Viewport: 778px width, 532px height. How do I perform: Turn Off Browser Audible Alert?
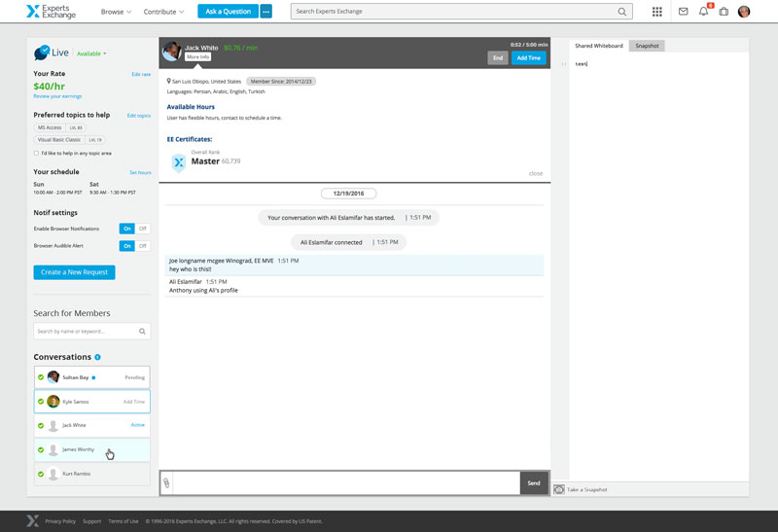(x=143, y=246)
